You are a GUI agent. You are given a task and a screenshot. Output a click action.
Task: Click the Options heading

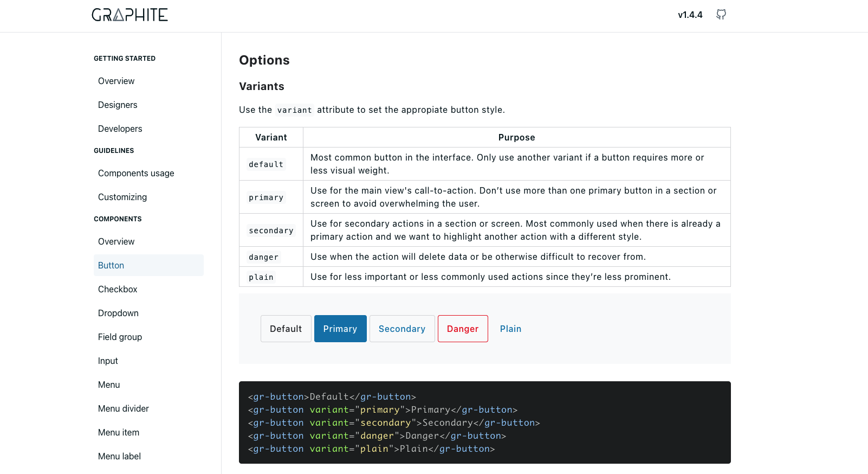tap(264, 60)
